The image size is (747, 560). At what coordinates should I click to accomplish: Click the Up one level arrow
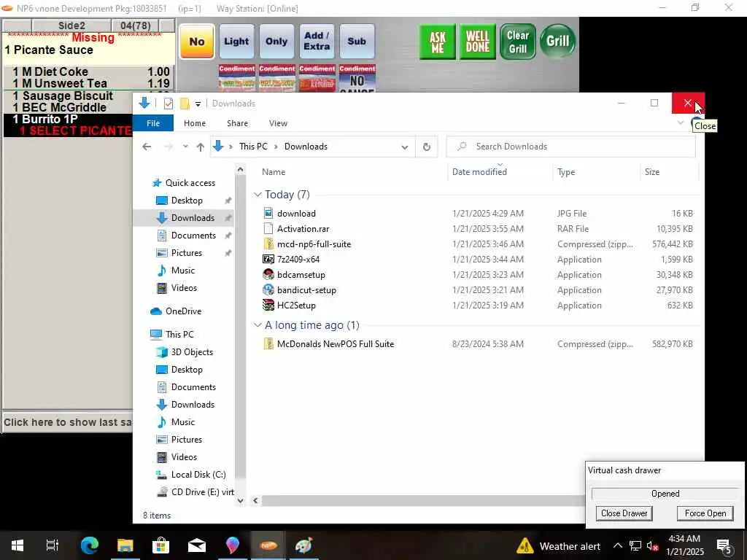(x=201, y=147)
